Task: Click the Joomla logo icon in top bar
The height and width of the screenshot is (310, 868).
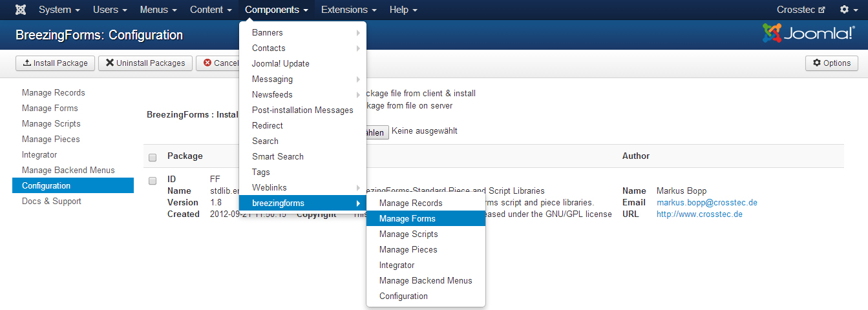Action: point(21,10)
